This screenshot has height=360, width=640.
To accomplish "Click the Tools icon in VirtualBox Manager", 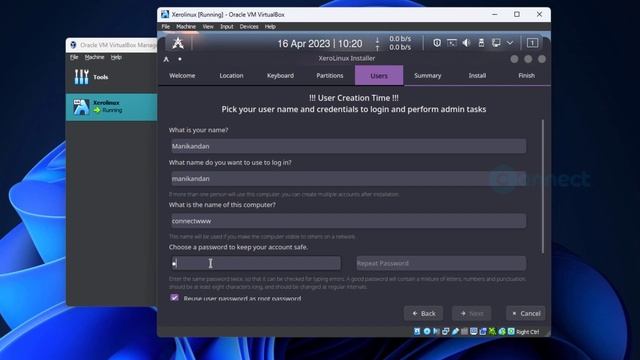I will (81, 77).
